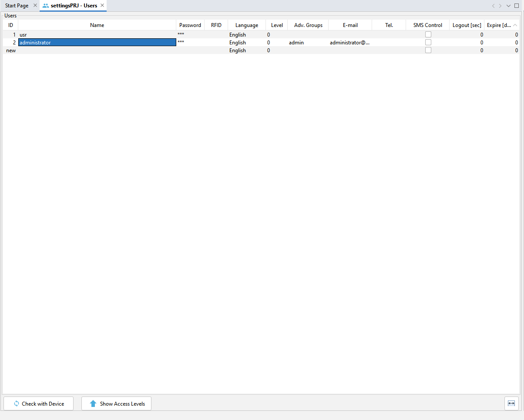Screen dimensions: 524x420
Task: Click the Adv. Groups column header
Action: [308, 25]
